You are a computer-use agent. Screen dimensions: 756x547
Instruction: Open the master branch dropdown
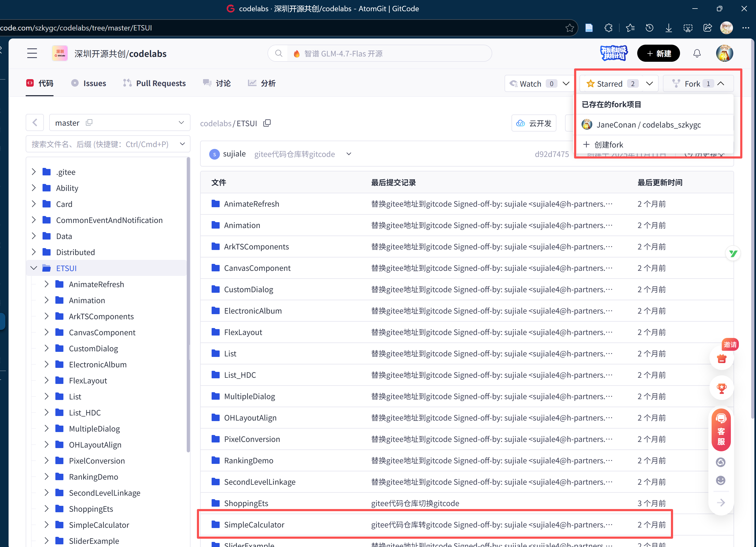(x=181, y=123)
